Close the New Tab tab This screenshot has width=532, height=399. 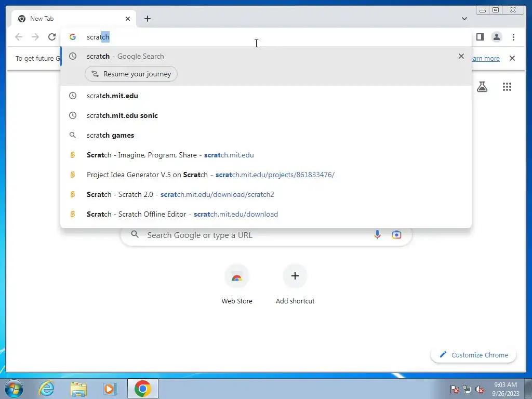click(x=128, y=19)
